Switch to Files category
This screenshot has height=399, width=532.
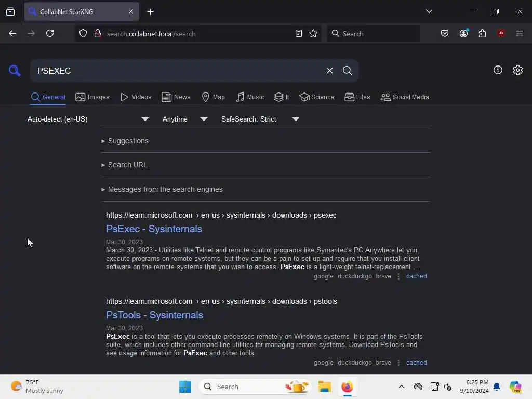357,97
